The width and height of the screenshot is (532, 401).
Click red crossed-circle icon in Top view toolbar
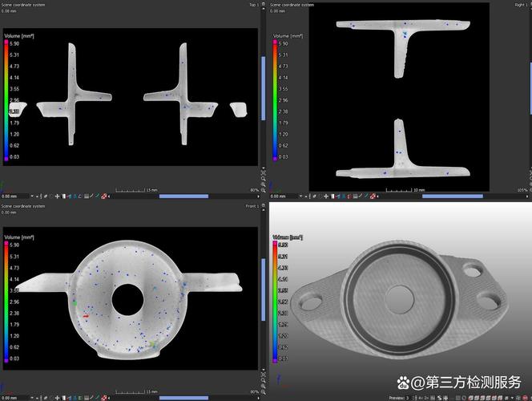coord(104,196)
